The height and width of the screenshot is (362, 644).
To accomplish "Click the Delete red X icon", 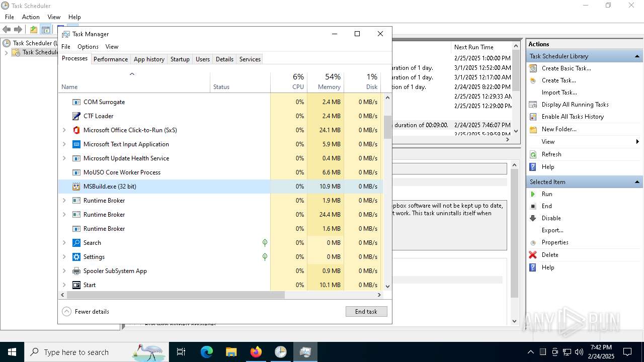I will (x=533, y=255).
